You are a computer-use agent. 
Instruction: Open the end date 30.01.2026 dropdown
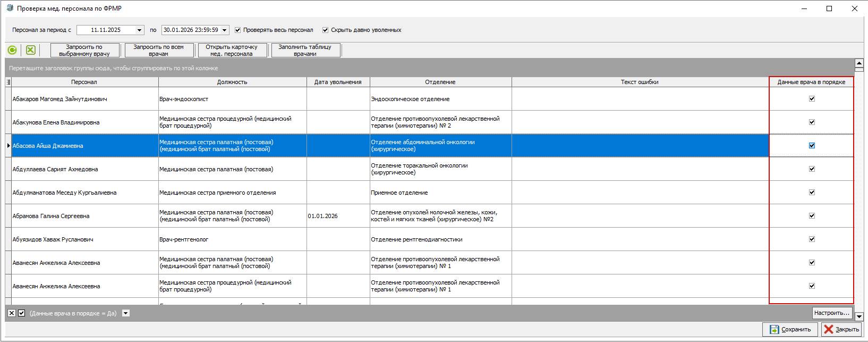pyautogui.click(x=225, y=30)
